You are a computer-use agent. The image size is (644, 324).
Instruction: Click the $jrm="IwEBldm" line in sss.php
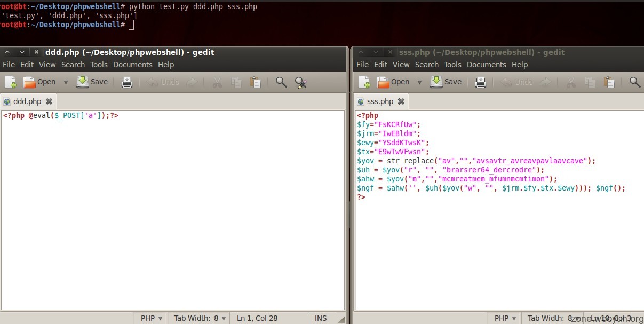point(389,133)
